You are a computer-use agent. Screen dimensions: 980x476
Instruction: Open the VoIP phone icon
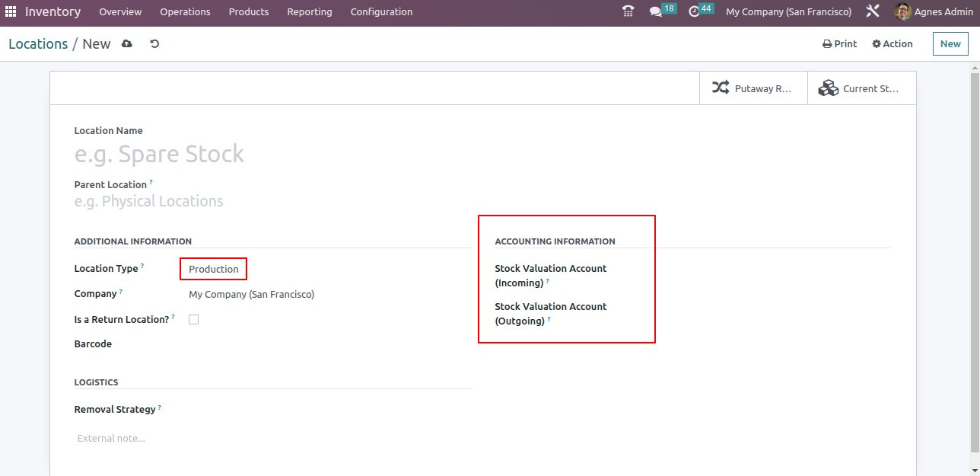[x=628, y=12]
